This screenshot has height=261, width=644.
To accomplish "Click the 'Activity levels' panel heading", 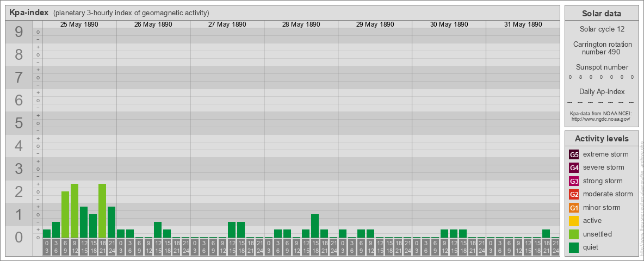I will click(x=601, y=139).
